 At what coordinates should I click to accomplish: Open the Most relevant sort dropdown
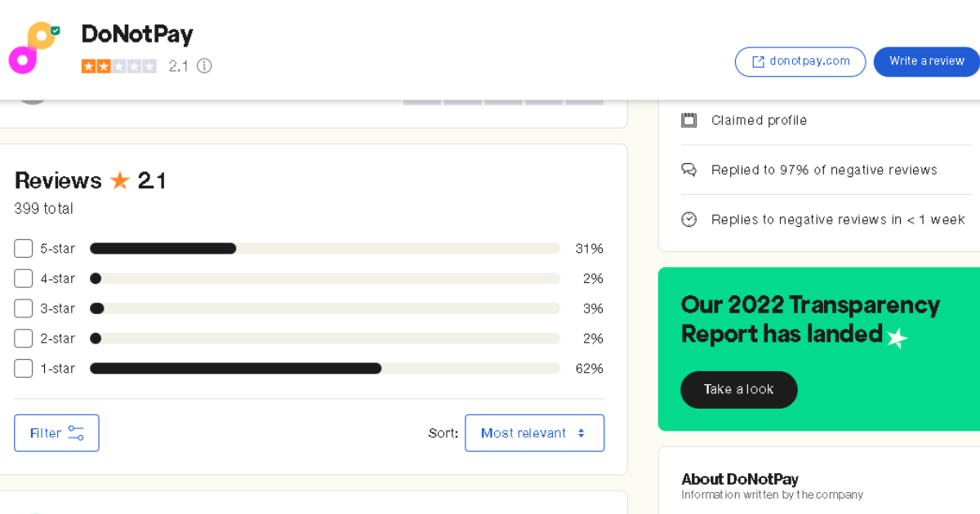534,433
